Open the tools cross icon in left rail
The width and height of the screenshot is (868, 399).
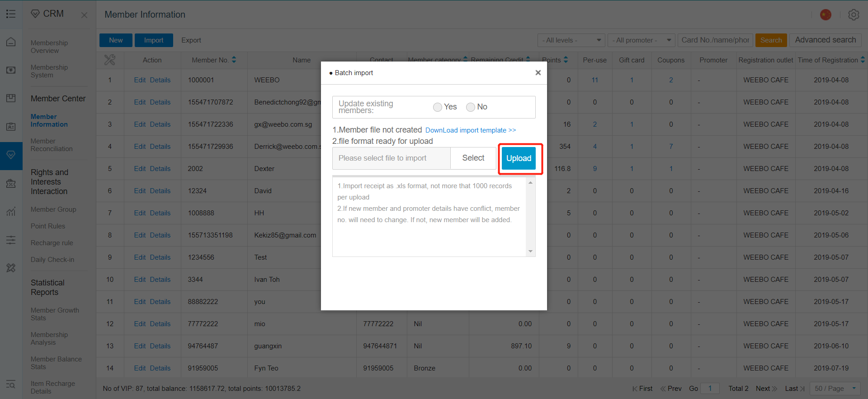pyautogui.click(x=11, y=268)
